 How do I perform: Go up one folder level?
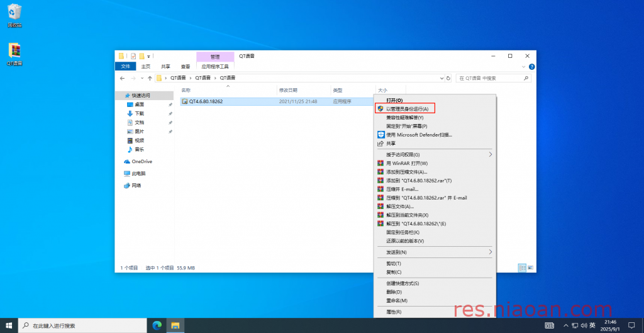coord(150,78)
